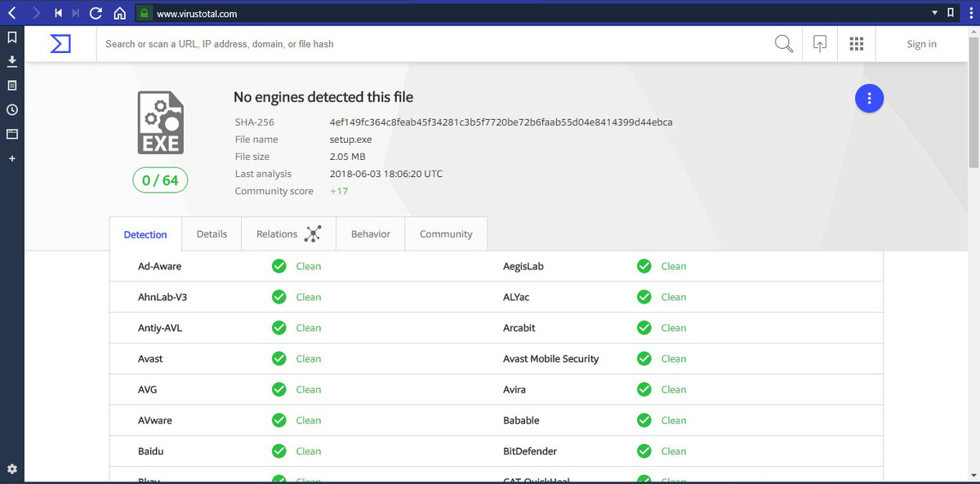Viewport: 980px width, 484px height.
Task: Click the 0 / 64 detection ratio badge
Action: tap(160, 180)
